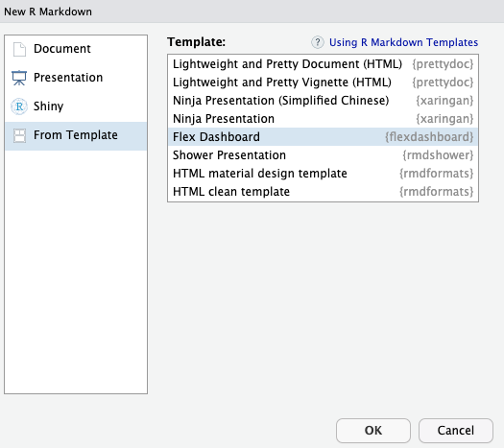This screenshot has width=504, height=448.
Task: Choose the Shiny category label
Action: 49,106
